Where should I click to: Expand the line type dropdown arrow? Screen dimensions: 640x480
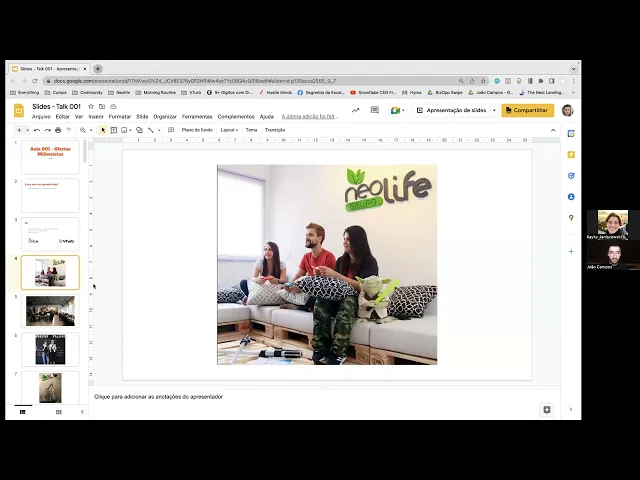pos(159,130)
